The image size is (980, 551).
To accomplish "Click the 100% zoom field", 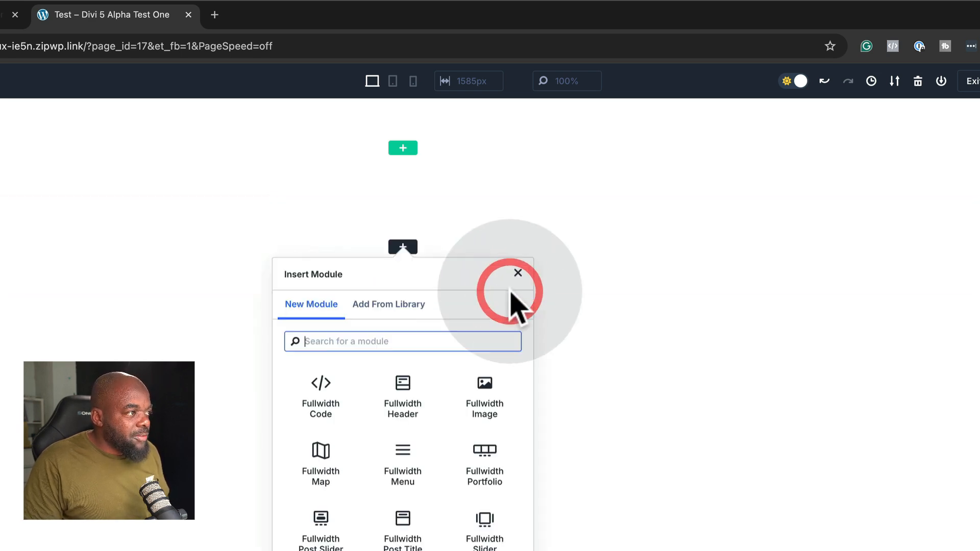I will [567, 81].
